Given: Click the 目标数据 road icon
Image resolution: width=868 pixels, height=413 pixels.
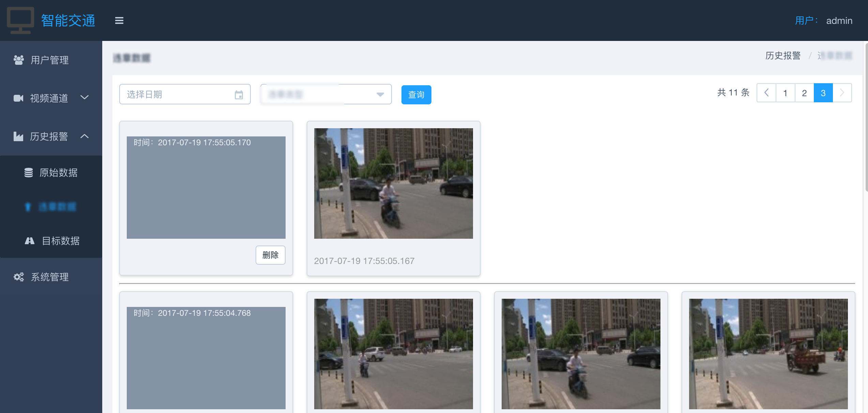Looking at the screenshot, I should pyautogui.click(x=30, y=241).
